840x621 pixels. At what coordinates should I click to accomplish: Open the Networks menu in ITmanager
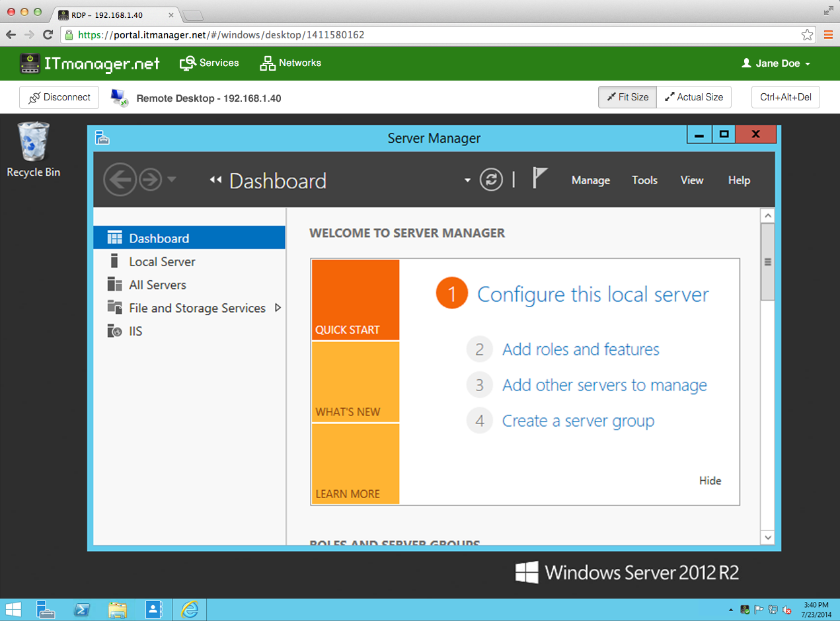(291, 63)
